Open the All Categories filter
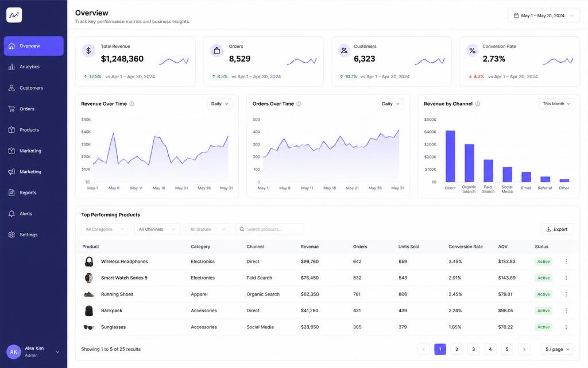588x368 pixels. 105,229
